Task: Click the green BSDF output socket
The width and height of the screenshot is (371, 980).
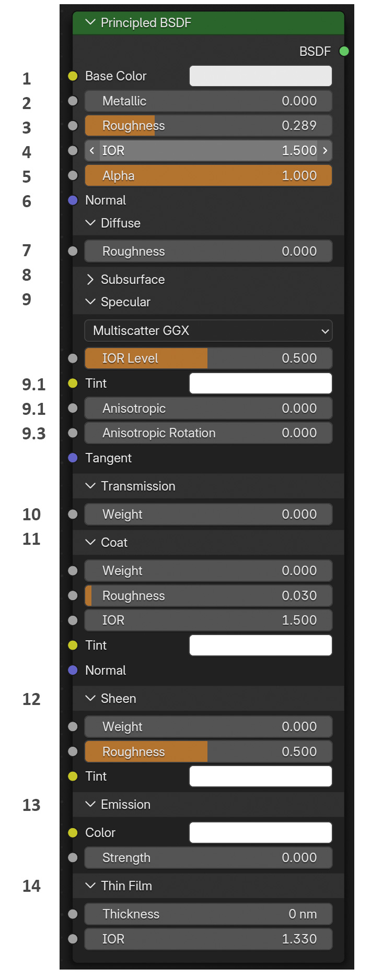Action: [344, 51]
